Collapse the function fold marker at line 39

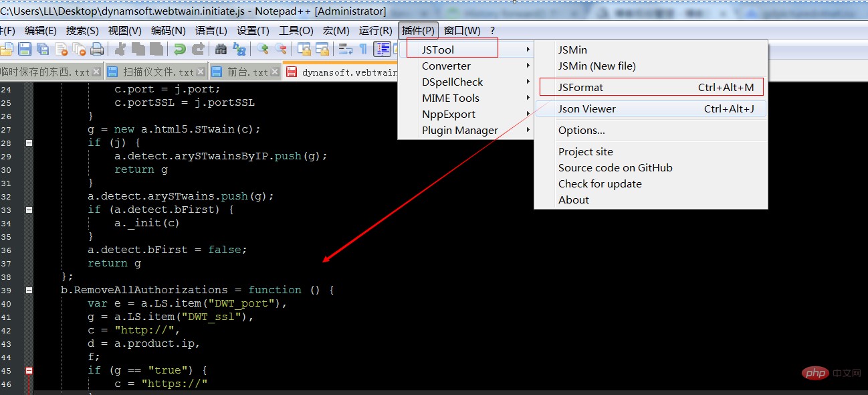[x=29, y=290]
